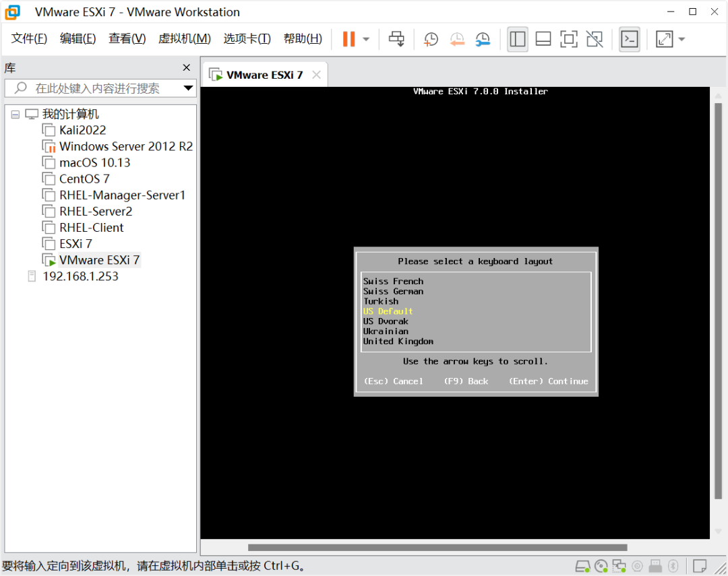This screenshot has height=576, width=728.
Task: Open the snapshot manager wrench icon
Action: (x=483, y=39)
